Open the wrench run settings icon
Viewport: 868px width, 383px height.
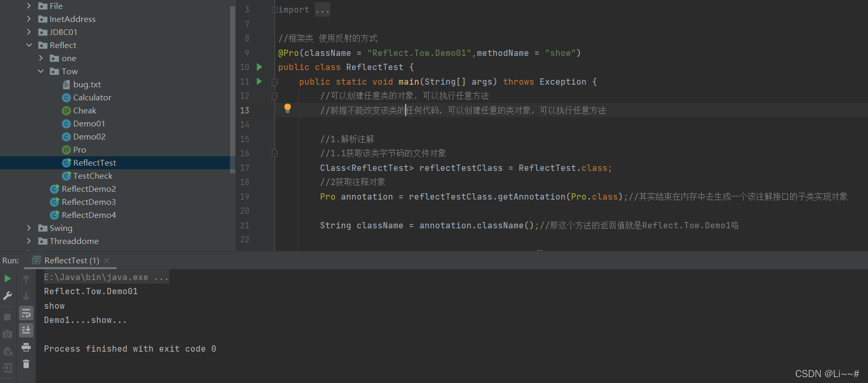click(8, 296)
